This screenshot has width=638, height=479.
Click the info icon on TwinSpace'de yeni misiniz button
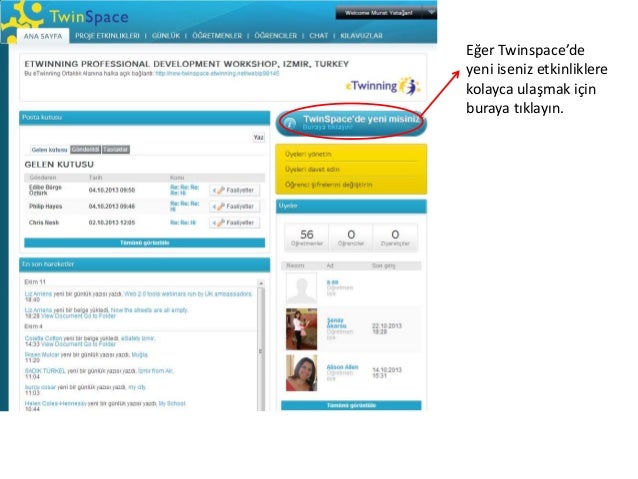[x=290, y=123]
